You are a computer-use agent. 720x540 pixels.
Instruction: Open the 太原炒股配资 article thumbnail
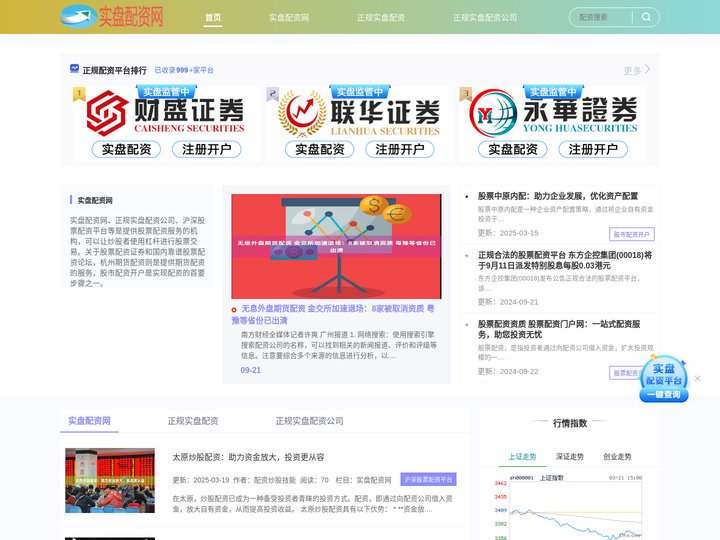pyautogui.click(x=110, y=480)
